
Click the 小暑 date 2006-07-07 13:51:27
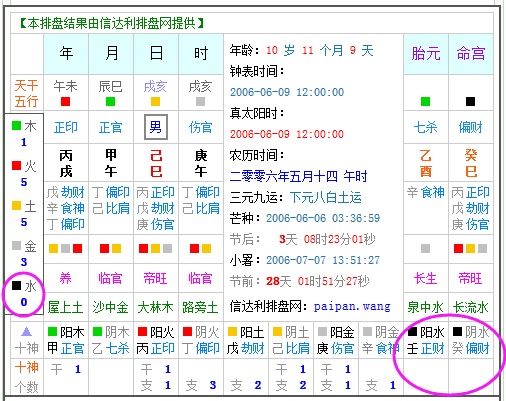click(x=323, y=260)
